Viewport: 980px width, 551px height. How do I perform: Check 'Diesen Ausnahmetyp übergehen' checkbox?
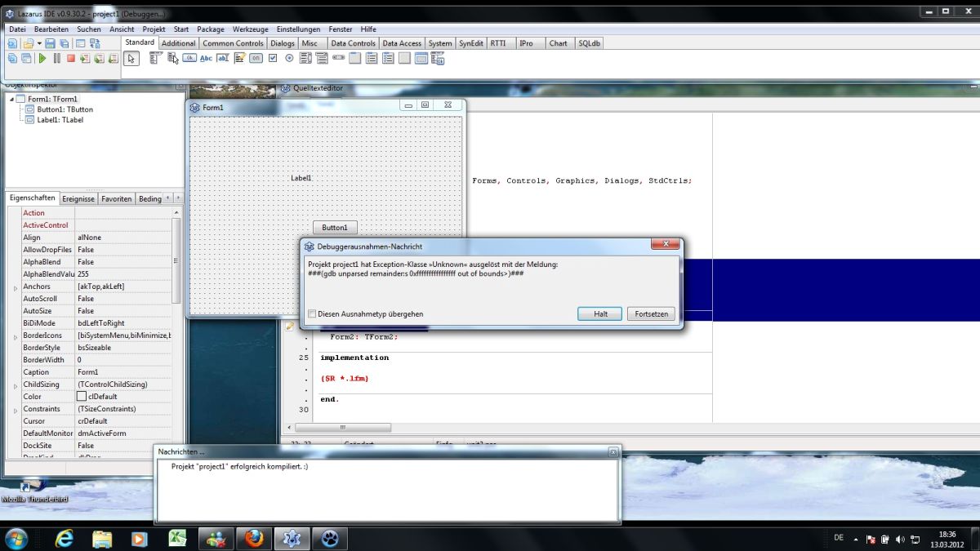[x=312, y=314]
